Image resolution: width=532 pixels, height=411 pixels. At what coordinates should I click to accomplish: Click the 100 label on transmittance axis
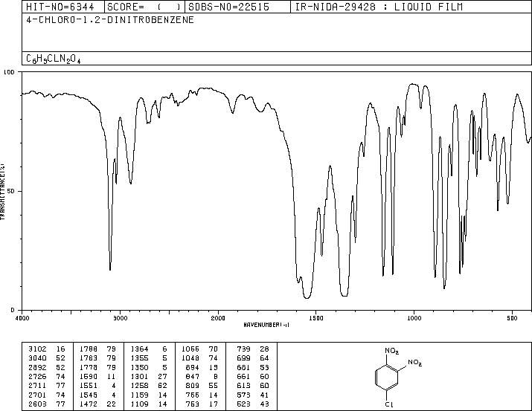pyautogui.click(x=9, y=72)
